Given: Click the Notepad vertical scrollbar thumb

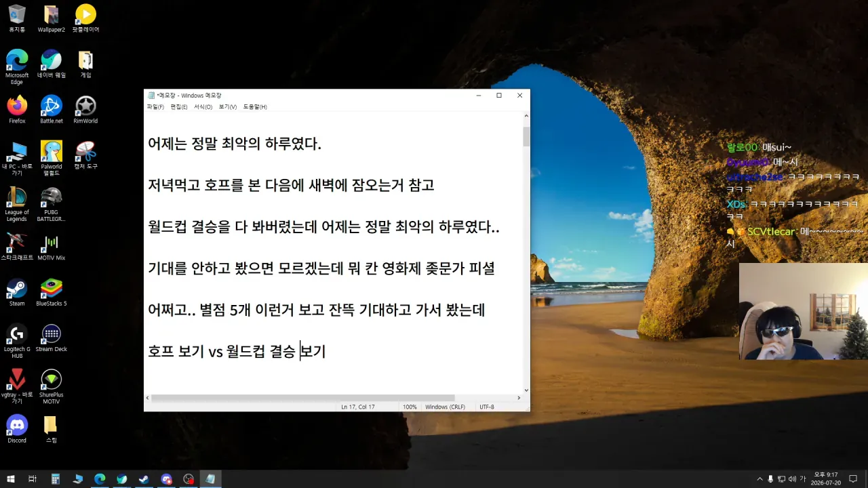Looking at the screenshot, I should coord(526,136).
